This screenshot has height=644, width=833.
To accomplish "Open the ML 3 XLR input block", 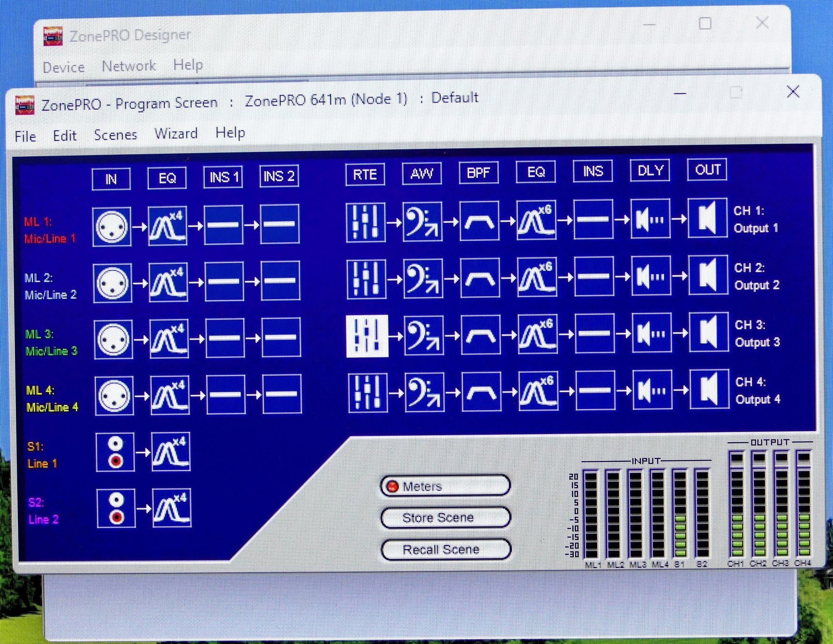I will (113, 340).
